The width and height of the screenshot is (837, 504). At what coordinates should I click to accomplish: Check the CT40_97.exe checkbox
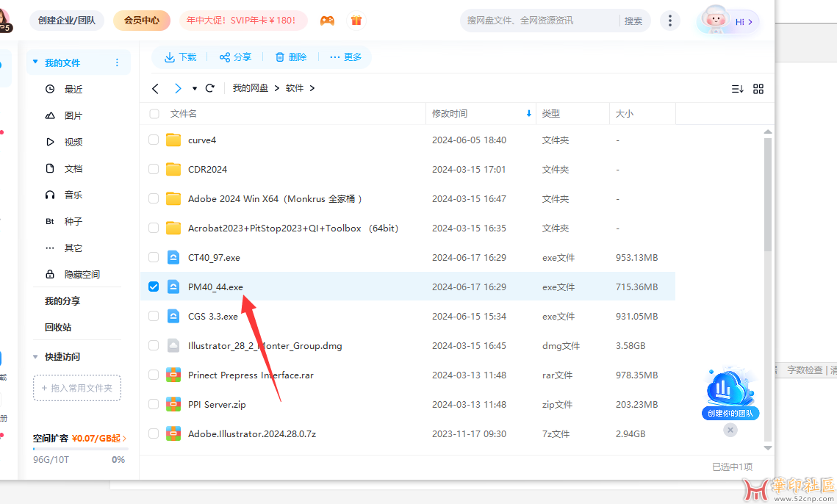coord(154,257)
